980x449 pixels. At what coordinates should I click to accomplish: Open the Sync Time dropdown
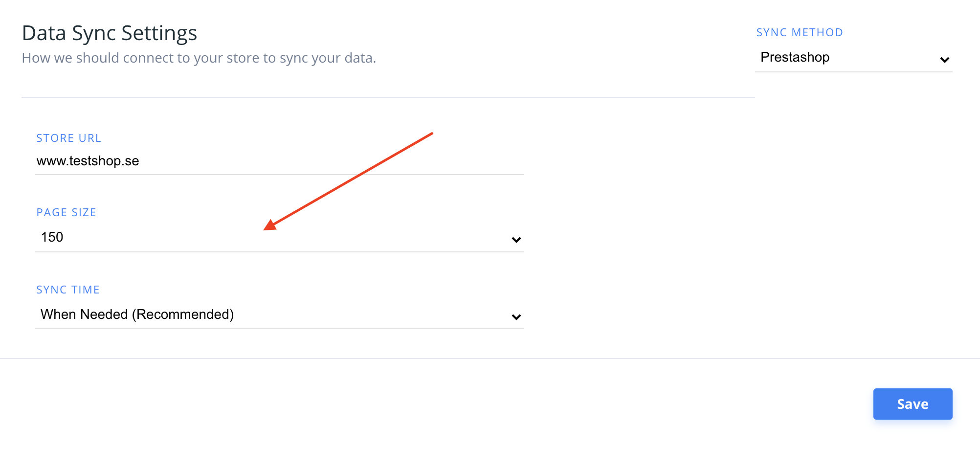(279, 314)
